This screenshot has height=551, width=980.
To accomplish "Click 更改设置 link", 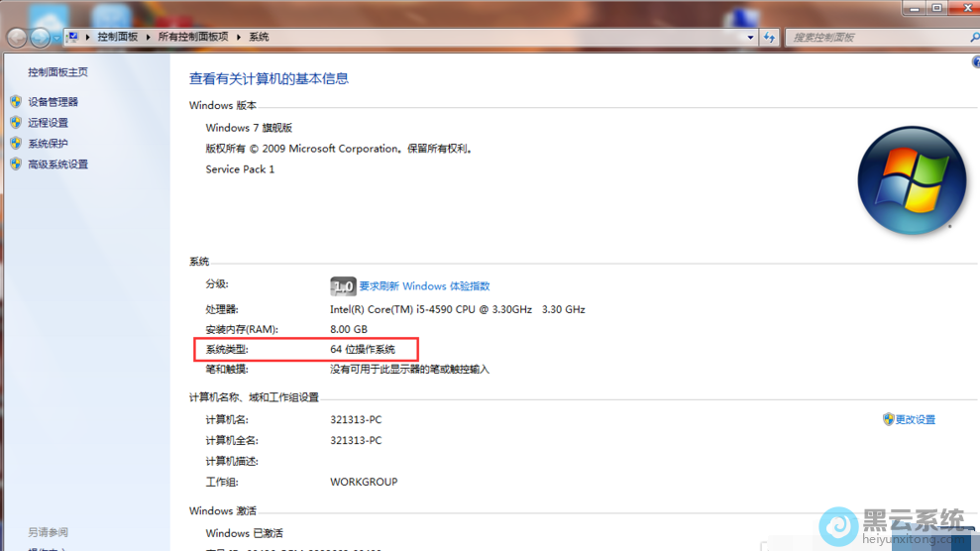I will point(916,420).
